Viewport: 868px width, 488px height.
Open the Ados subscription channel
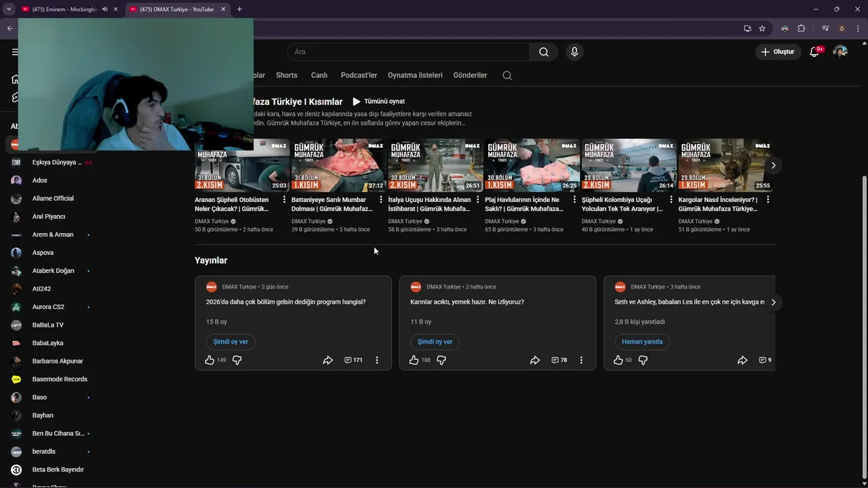51,180
